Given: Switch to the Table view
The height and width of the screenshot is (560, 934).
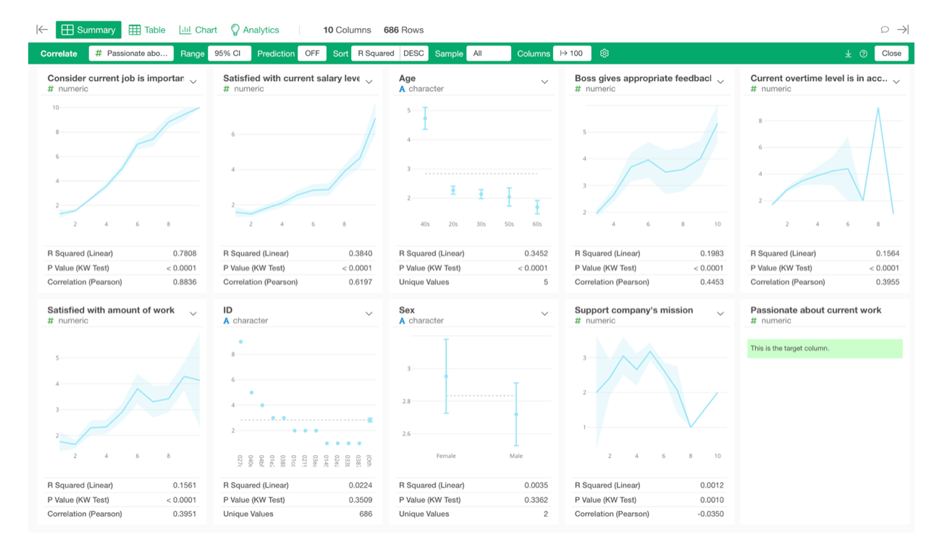Looking at the screenshot, I should tap(147, 30).
